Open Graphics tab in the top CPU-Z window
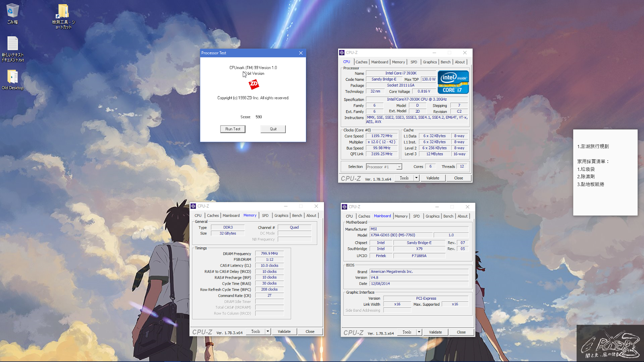Image resolution: width=644 pixels, height=362 pixels. (x=430, y=62)
